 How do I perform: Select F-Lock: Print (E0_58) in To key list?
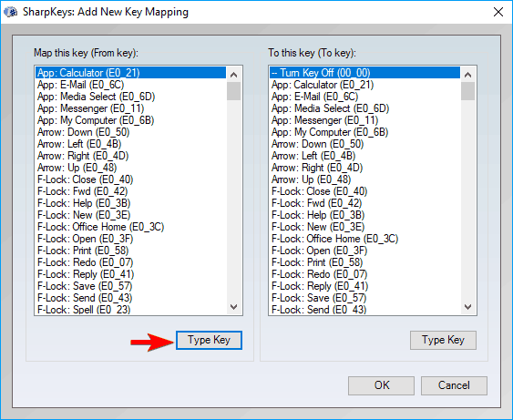[x=364, y=262]
